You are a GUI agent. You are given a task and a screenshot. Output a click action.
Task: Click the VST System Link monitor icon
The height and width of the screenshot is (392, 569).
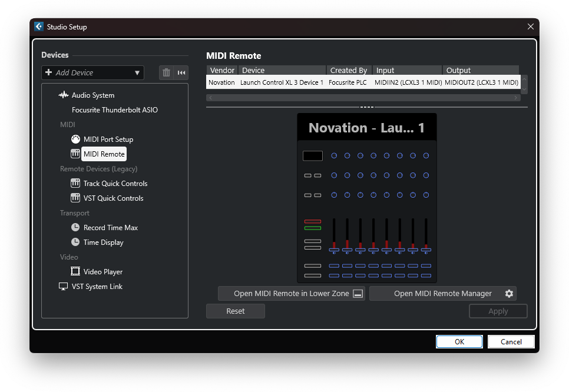tap(63, 287)
